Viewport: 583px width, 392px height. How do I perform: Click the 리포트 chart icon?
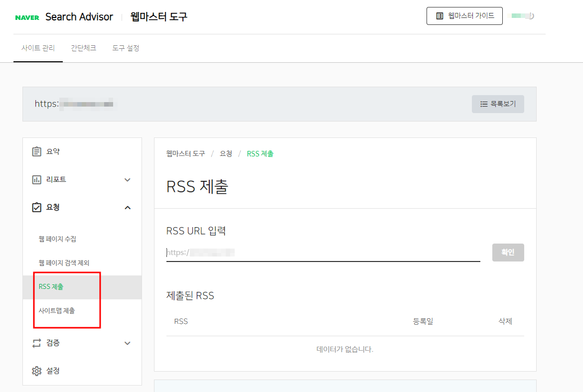coord(37,179)
